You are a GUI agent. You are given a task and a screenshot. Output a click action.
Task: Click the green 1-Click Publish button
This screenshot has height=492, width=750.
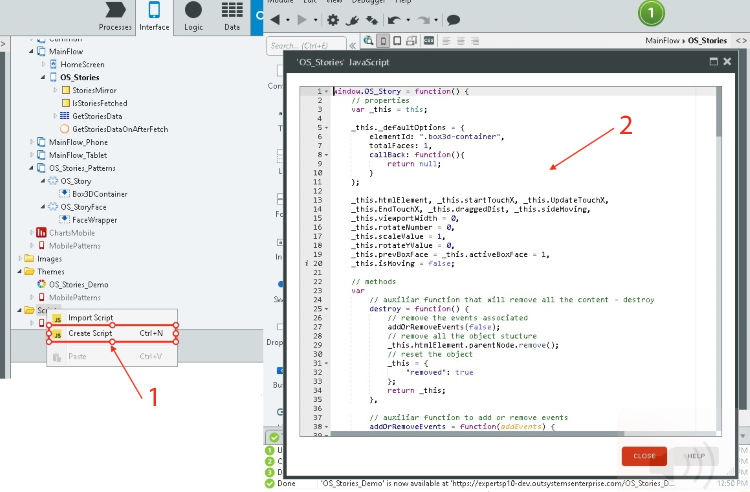click(651, 14)
